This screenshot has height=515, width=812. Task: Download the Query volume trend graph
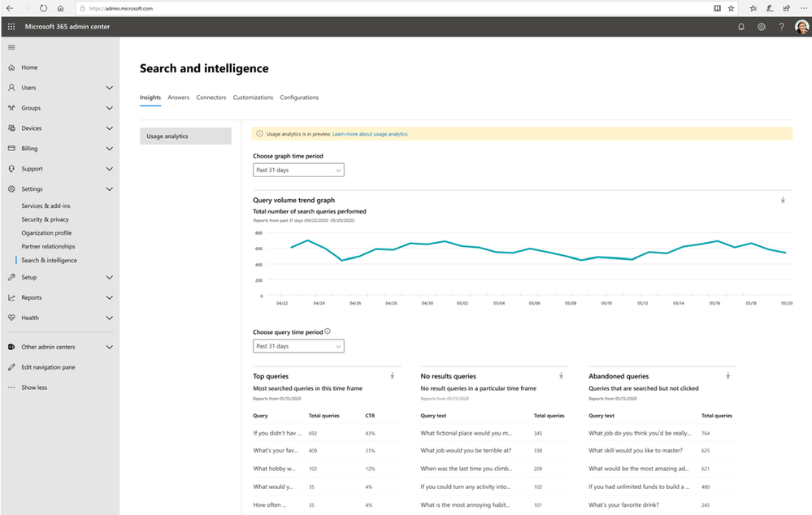(783, 200)
